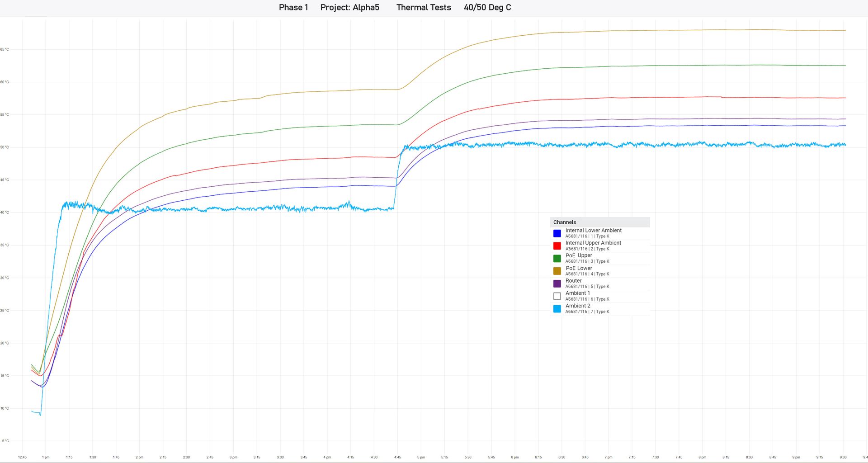This screenshot has height=463, width=868.
Task: Click the purple Router channel swatch
Action: pyautogui.click(x=557, y=283)
